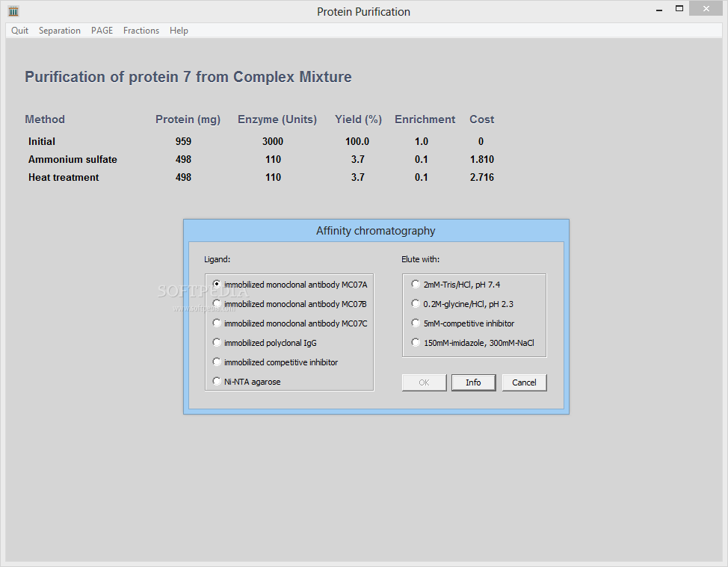Viewport: 728px width, 567px height.
Task: Elute with 0.2M-glycine/HCl, pH 2.3
Action: tap(463, 304)
